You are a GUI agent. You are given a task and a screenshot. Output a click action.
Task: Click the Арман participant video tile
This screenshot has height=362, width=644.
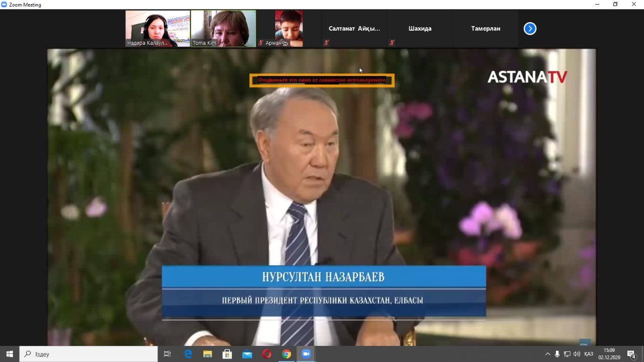289,29
